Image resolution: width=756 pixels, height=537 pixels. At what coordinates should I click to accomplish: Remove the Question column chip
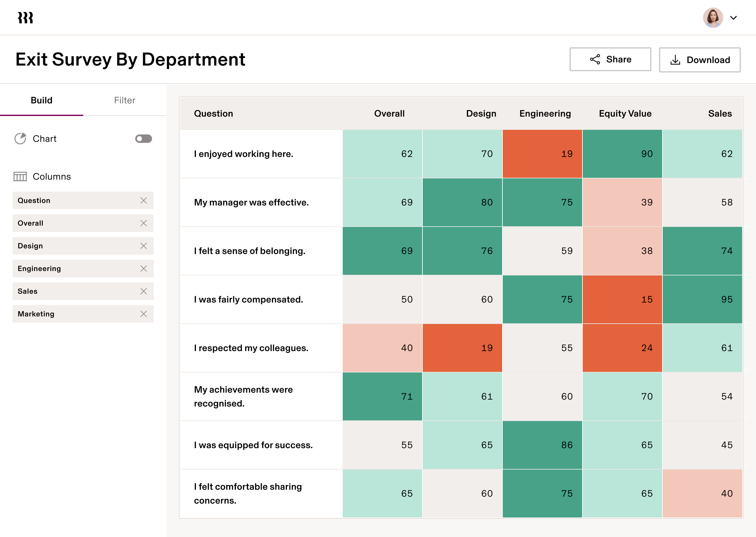point(144,200)
